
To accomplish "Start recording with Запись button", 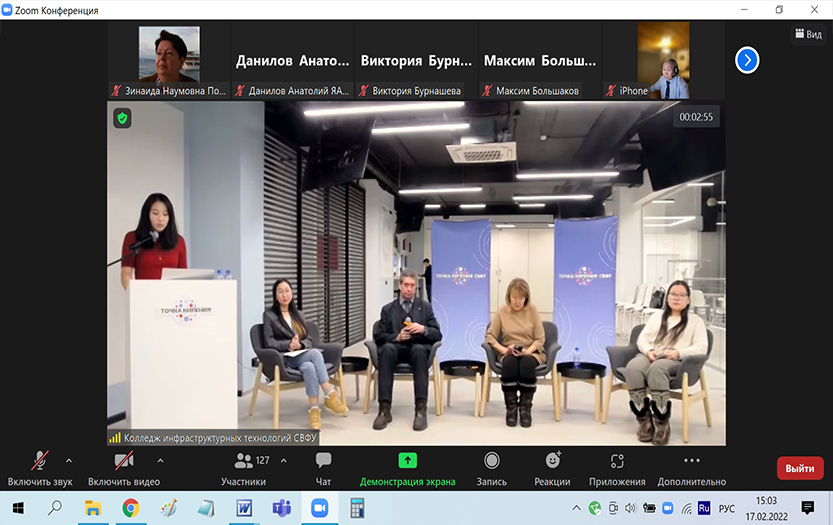I will coord(492,467).
